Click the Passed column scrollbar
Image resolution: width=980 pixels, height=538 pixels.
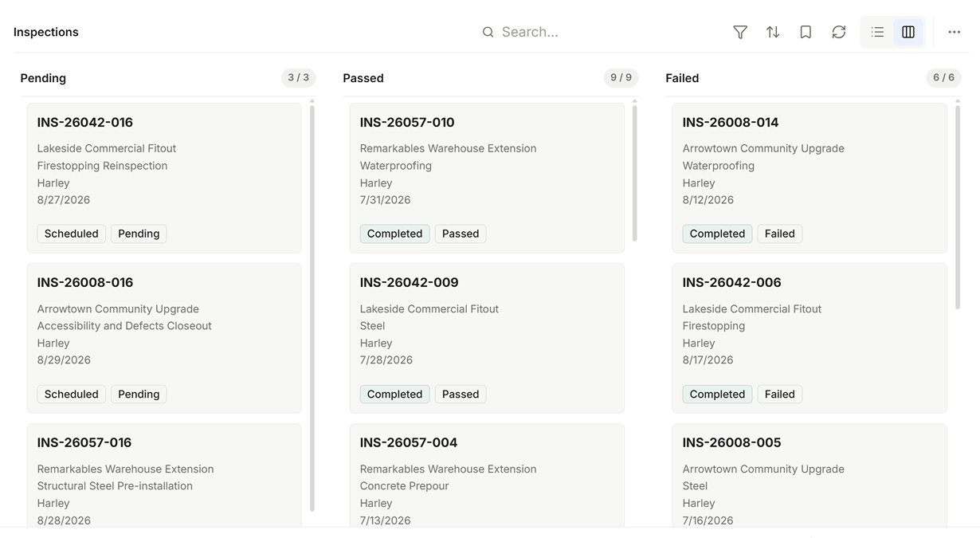pos(635,173)
